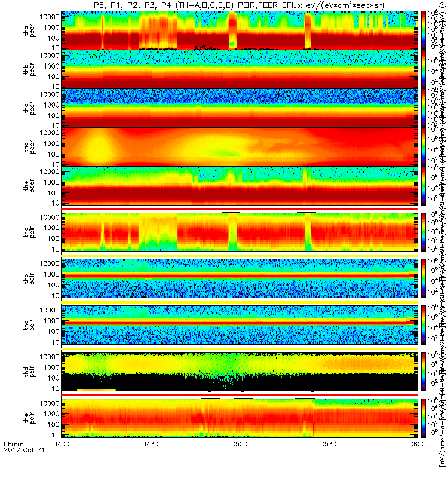Click the 'thc peir' panel axis label
Viewport: 448px width, 478px height.
pos(29,325)
